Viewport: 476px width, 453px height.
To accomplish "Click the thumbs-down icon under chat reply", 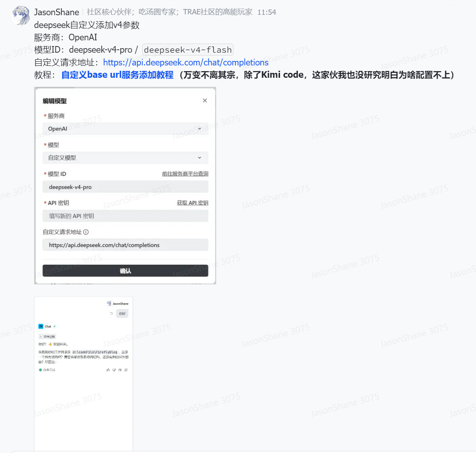I will click(114, 370).
